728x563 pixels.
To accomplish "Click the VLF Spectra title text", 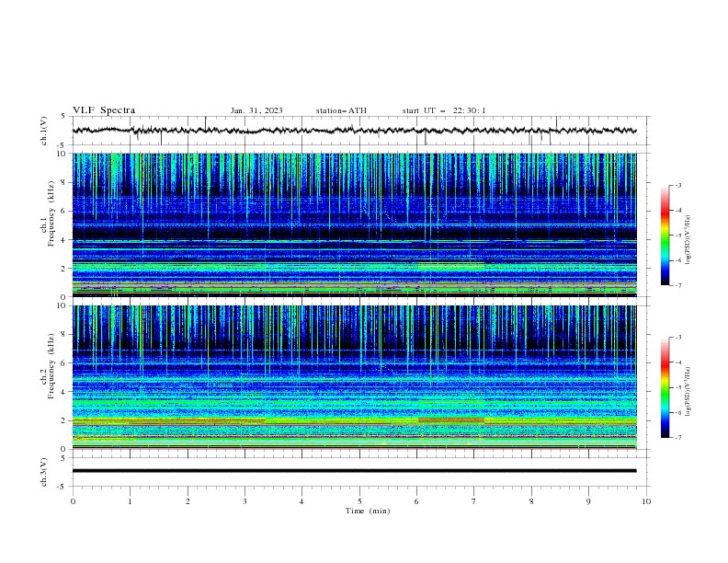I will [104, 110].
